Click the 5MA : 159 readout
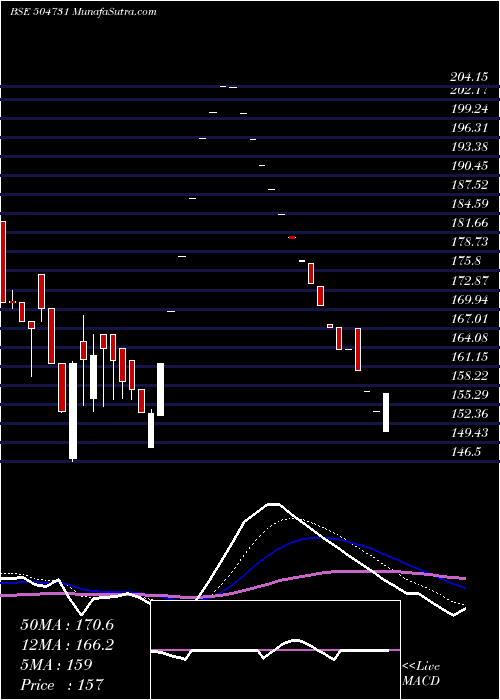Viewport: 500px width, 700px height. 56,664
